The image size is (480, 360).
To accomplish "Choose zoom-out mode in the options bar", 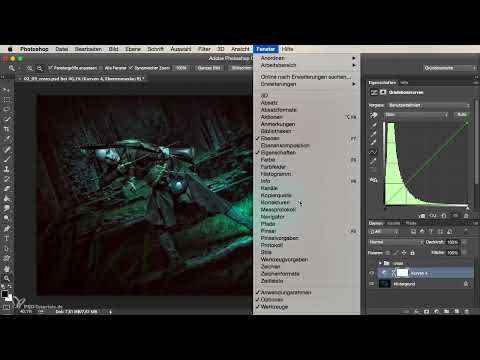I will [x=40, y=68].
